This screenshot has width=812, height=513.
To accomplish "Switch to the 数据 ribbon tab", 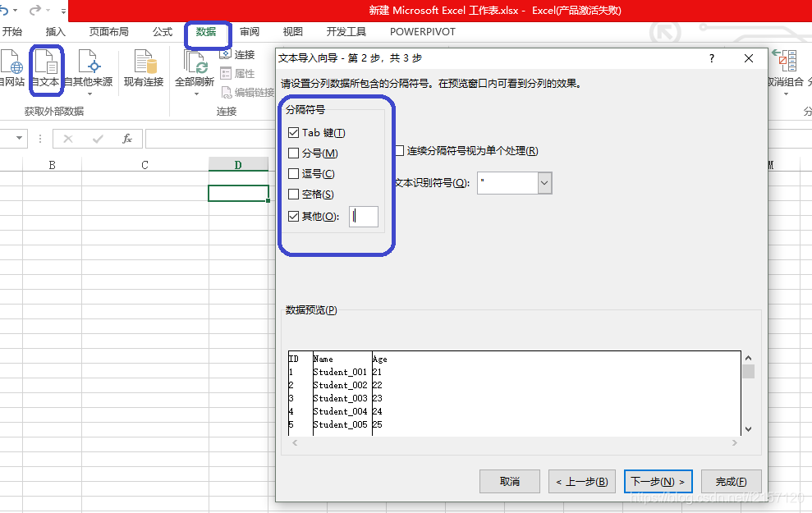I will pyautogui.click(x=208, y=32).
